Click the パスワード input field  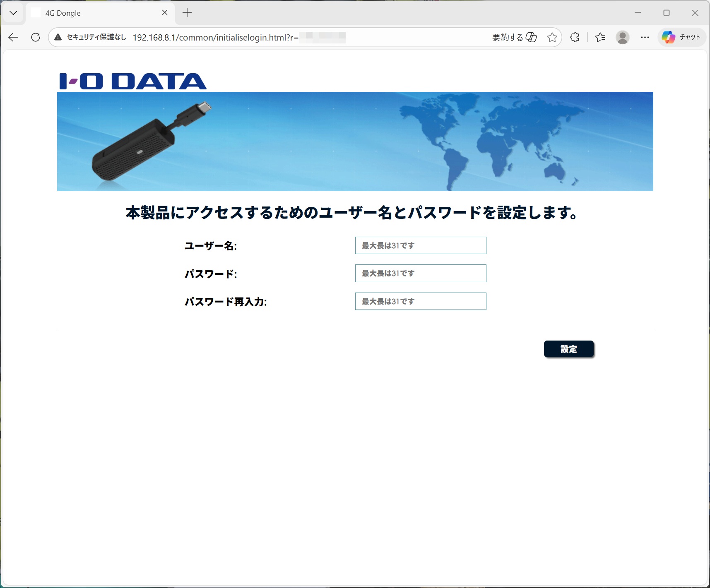[420, 273]
